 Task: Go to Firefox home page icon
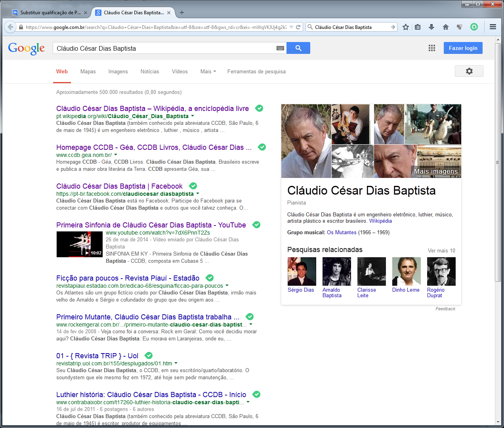tap(446, 27)
